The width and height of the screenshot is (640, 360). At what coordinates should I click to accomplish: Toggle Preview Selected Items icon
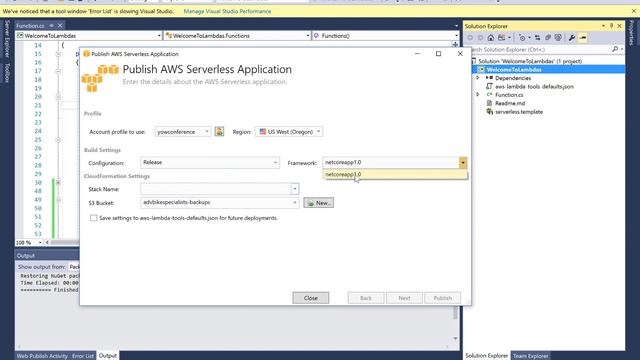click(583, 38)
